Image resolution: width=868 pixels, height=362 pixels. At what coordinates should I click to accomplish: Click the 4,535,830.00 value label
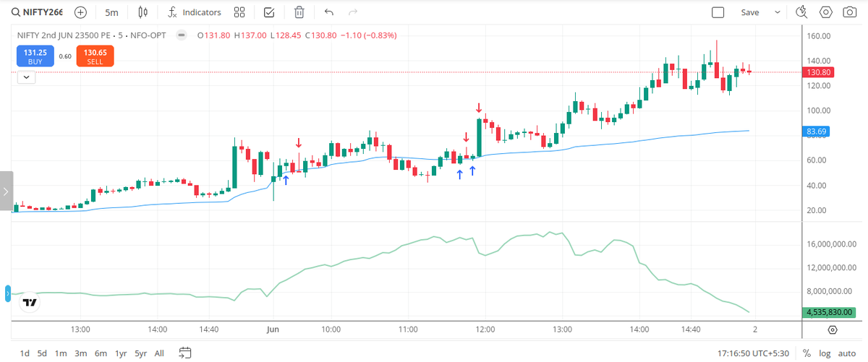pyautogui.click(x=830, y=312)
